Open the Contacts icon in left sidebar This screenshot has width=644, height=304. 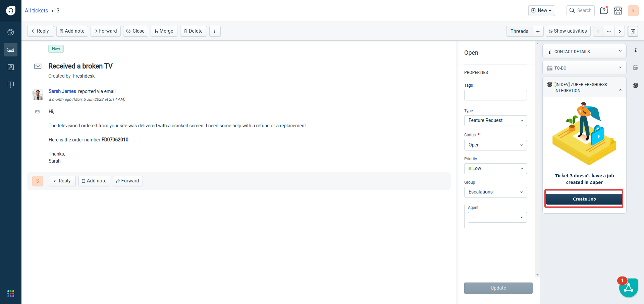coord(11,67)
